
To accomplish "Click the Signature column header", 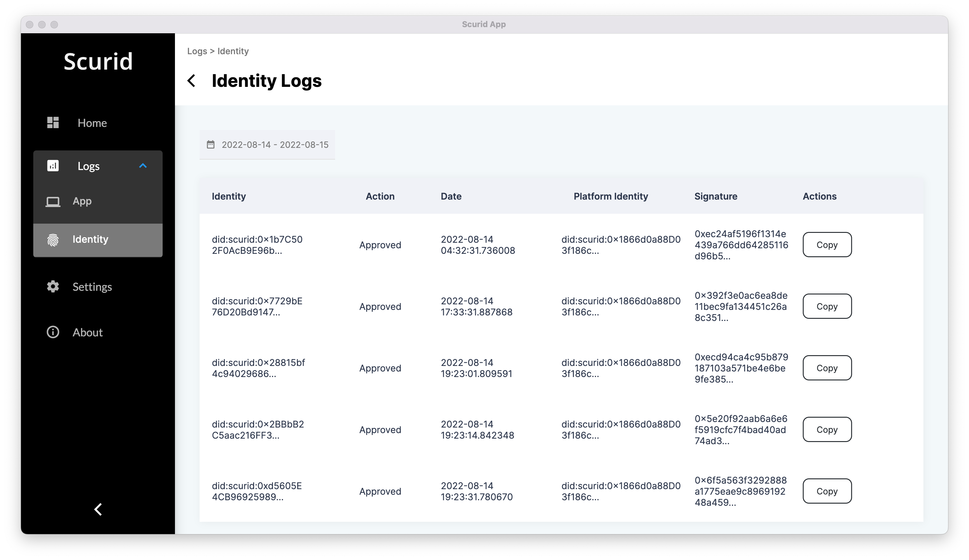I will pyautogui.click(x=716, y=196).
